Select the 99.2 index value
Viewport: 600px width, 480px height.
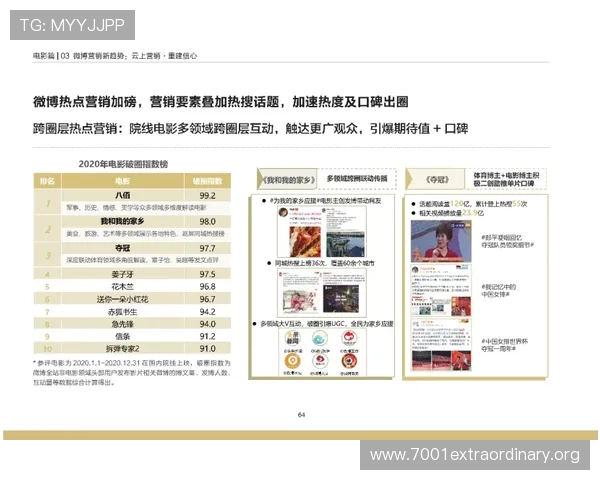tap(207, 196)
